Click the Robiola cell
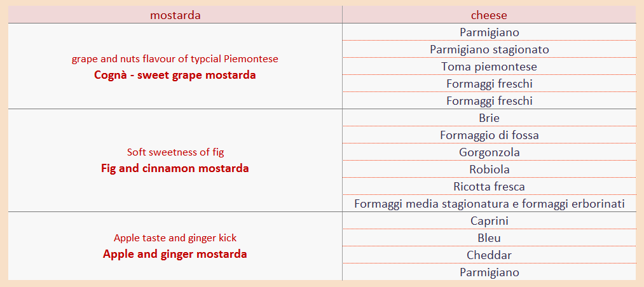The width and height of the screenshot is (644, 287). click(489, 170)
